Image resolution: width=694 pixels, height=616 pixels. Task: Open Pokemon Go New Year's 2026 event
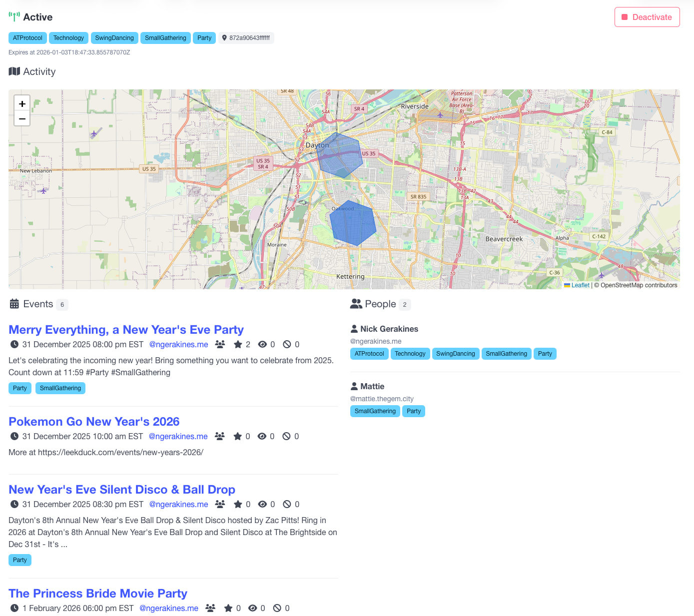tap(94, 422)
